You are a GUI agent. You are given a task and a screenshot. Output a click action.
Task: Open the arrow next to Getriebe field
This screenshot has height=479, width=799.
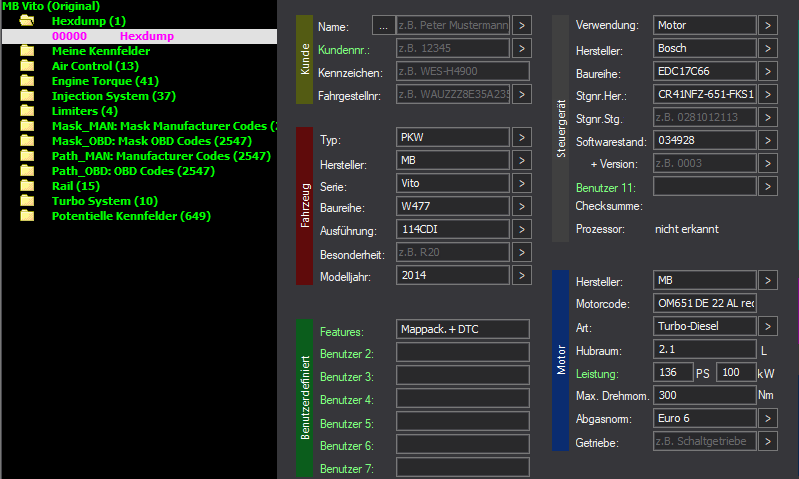(x=768, y=441)
